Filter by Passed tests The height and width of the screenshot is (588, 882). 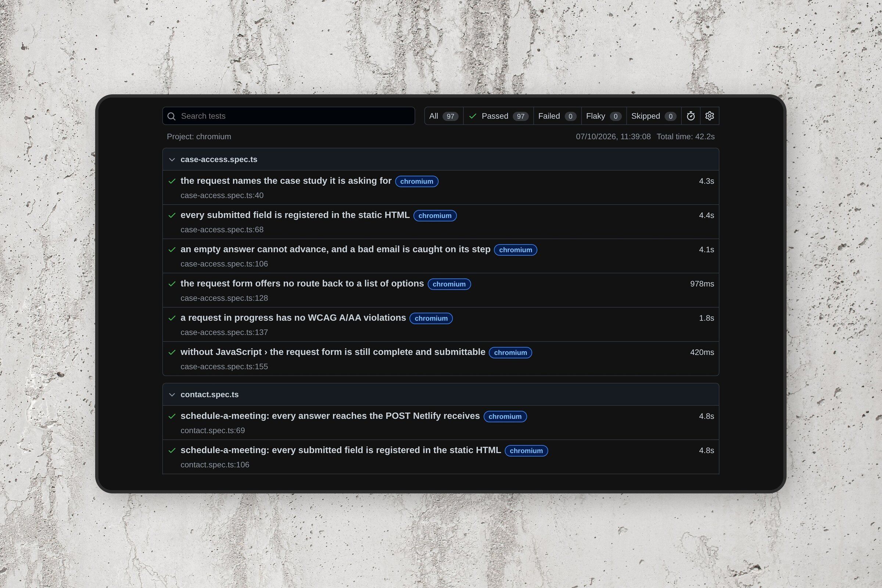pyautogui.click(x=498, y=116)
